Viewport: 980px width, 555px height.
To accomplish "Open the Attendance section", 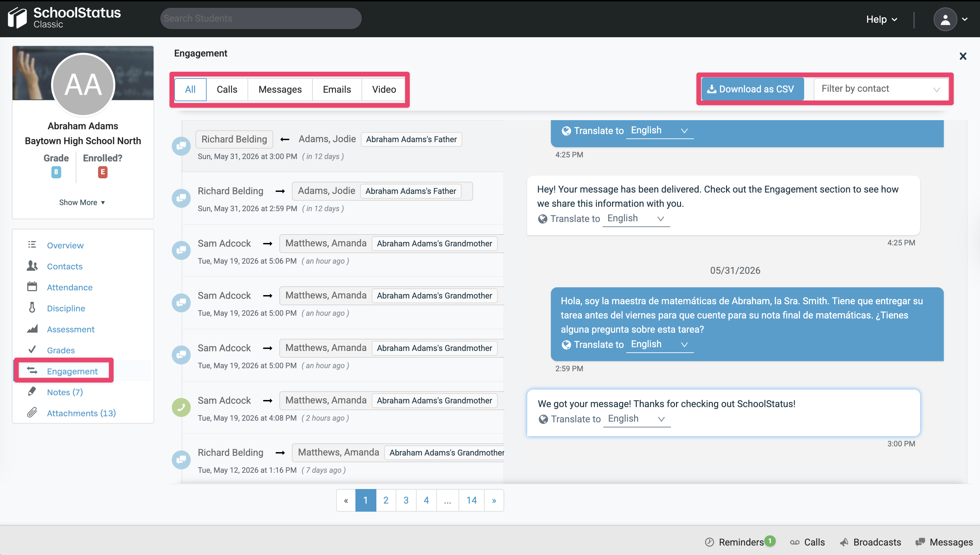I will pyautogui.click(x=70, y=287).
